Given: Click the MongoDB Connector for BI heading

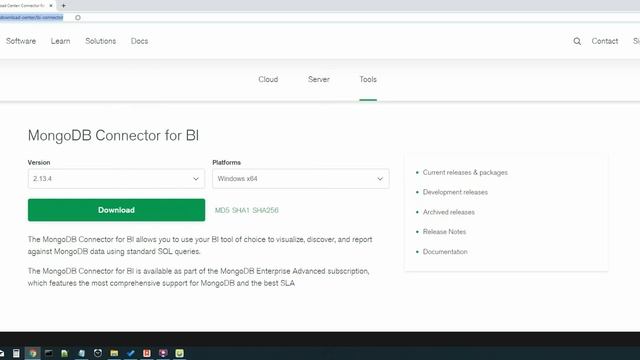Looking at the screenshot, I should pos(113,136).
